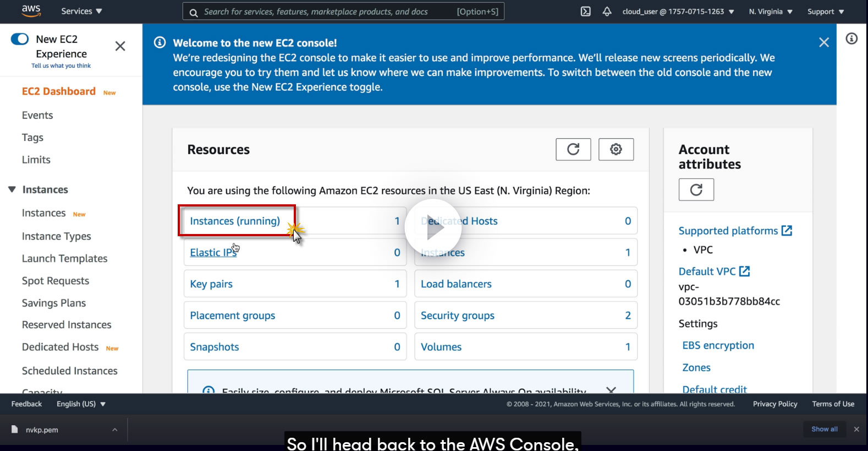Viewport: 868px width, 451px height.
Task: Open the Default credit setting link
Action: click(715, 389)
